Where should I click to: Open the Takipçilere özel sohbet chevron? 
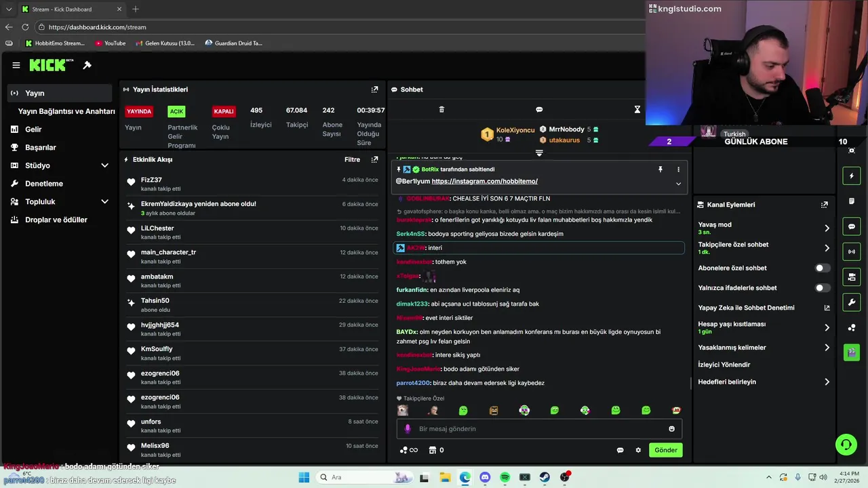pyautogui.click(x=827, y=248)
